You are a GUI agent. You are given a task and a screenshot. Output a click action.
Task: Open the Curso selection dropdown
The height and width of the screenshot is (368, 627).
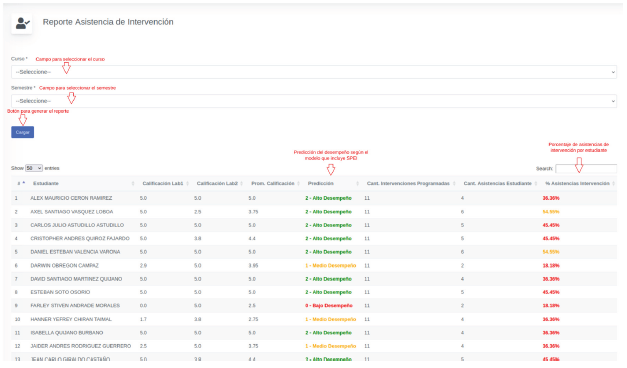click(x=314, y=72)
